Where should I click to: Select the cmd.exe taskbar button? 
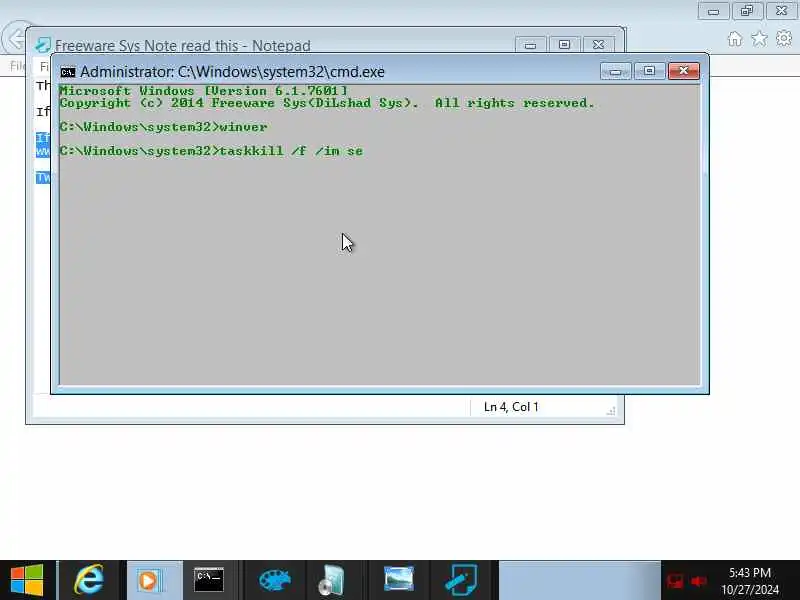point(209,580)
